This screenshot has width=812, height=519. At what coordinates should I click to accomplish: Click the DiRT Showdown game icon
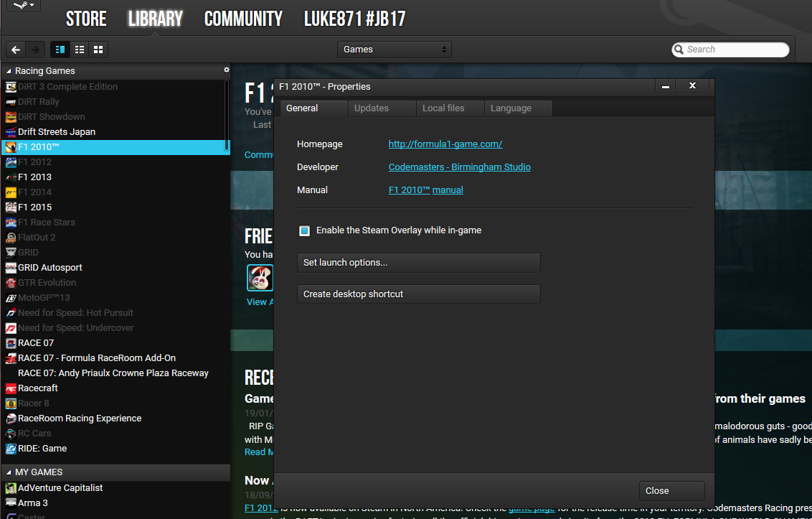11,117
